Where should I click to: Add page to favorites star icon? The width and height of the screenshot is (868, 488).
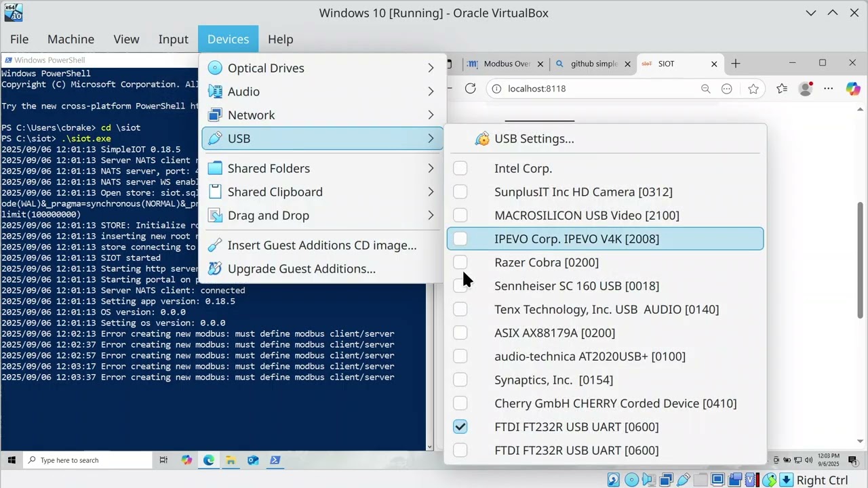[753, 89]
